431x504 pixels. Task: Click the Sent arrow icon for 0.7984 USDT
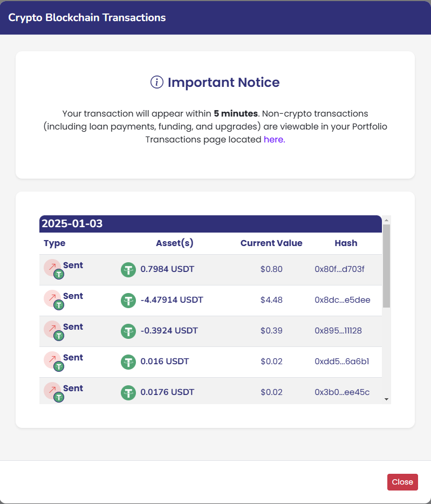click(x=52, y=267)
